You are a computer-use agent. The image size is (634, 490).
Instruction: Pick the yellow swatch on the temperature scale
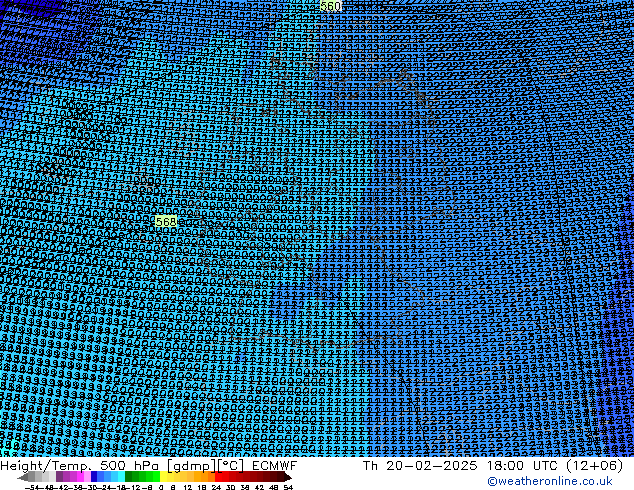click(163, 477)
